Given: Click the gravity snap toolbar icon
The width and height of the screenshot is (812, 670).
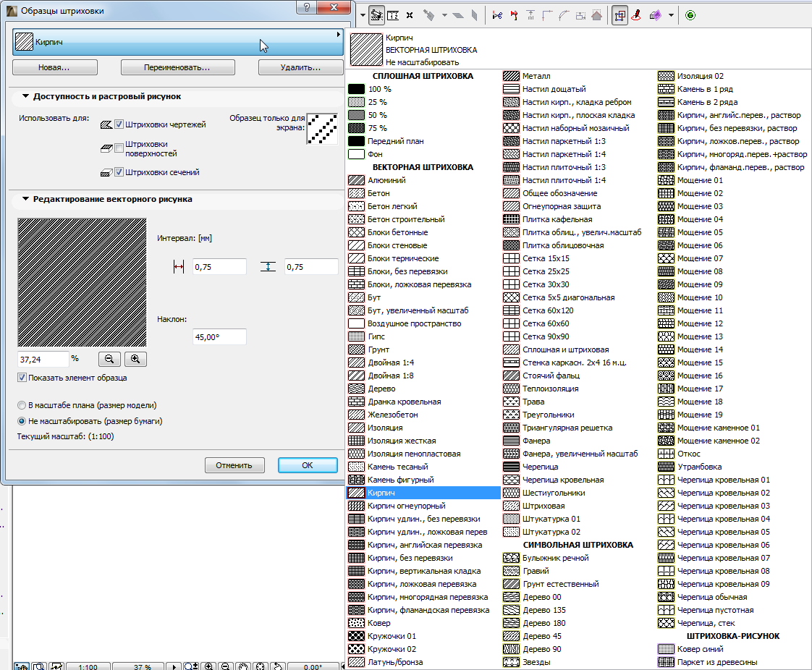Looking at the screenshot, I should tap(376, 15).
